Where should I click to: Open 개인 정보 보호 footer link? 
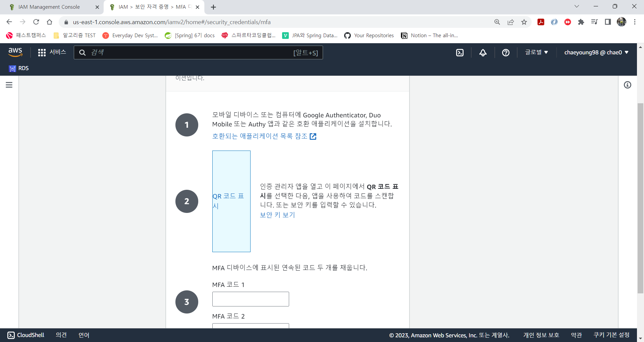click(541, 335)
